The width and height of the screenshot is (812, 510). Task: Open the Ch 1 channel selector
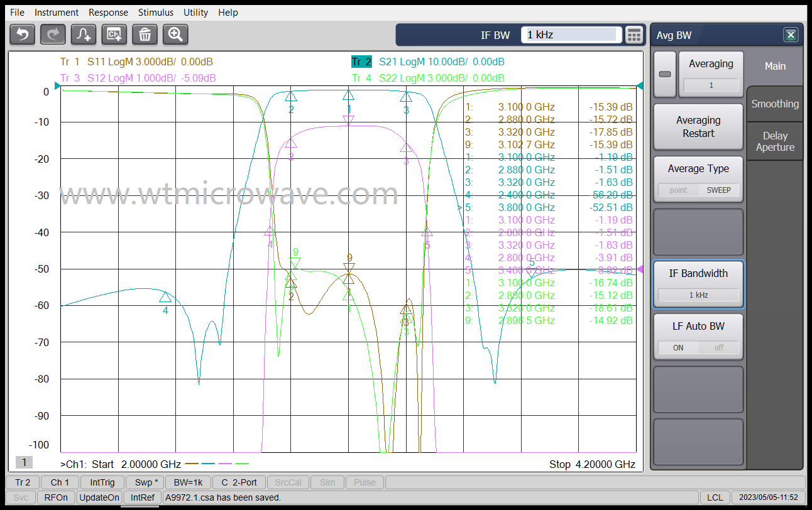click(59, 482)
